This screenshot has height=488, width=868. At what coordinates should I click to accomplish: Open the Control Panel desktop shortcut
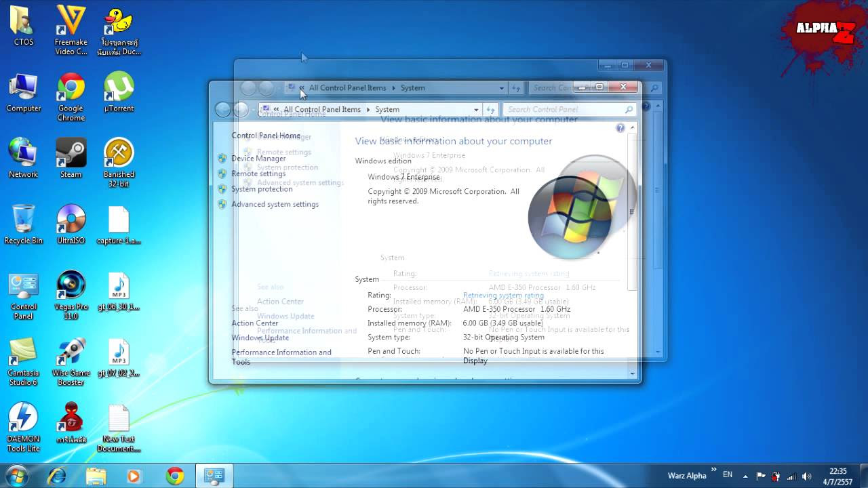click(23, 296)
